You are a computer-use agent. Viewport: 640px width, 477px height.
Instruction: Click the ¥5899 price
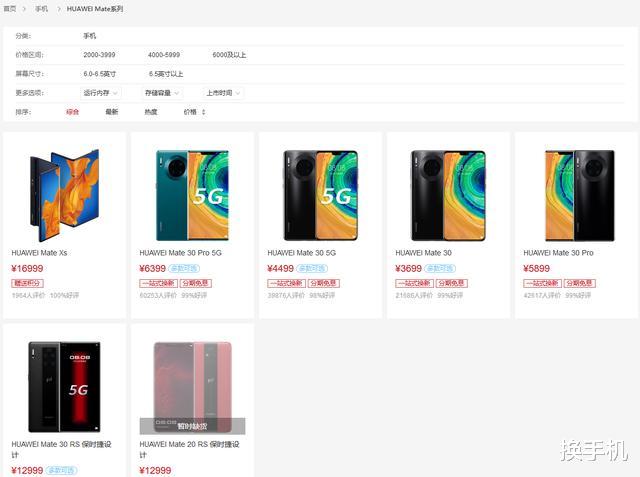[537, 268]
